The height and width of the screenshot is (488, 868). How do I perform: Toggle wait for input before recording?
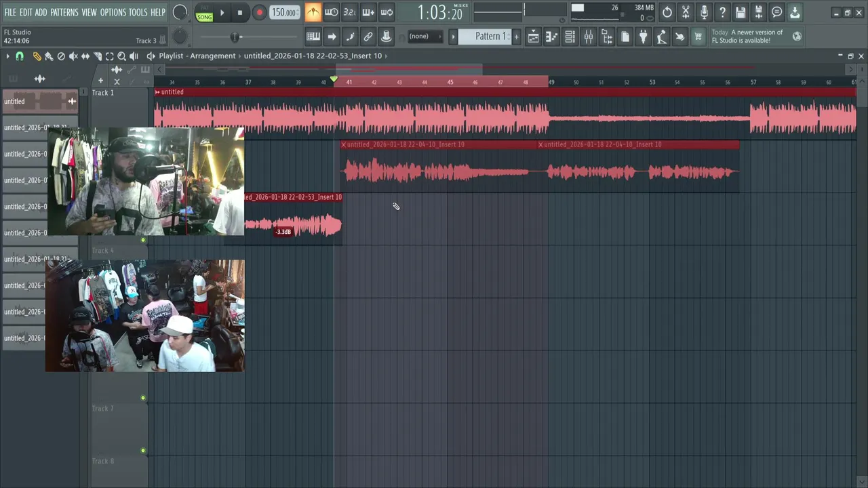point(331,12)
